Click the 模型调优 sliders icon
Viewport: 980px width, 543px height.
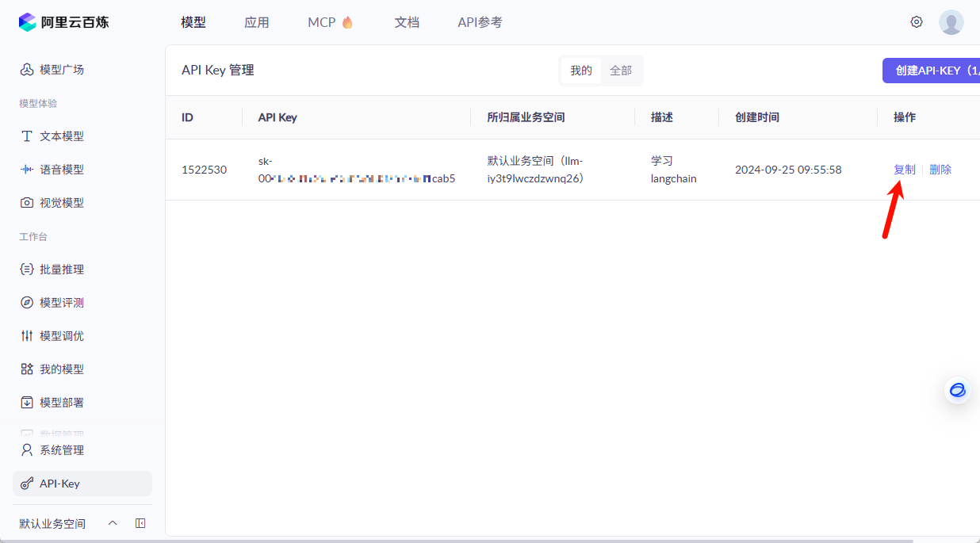(x=27, y=336)
